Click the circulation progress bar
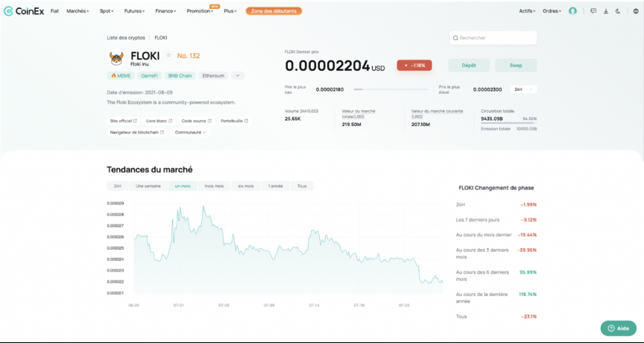This screenshot has width=644, height=343. tap(508, 123)
